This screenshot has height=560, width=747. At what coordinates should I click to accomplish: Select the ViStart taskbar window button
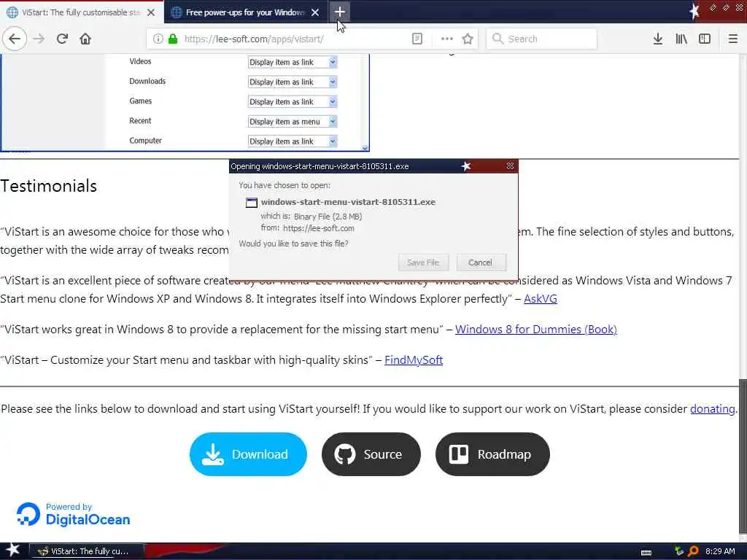tap(86, 551)
